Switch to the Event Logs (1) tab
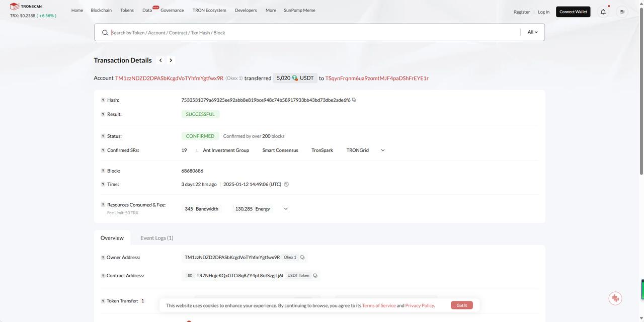This screenshot has width=644, height=322. coord(156,238)
